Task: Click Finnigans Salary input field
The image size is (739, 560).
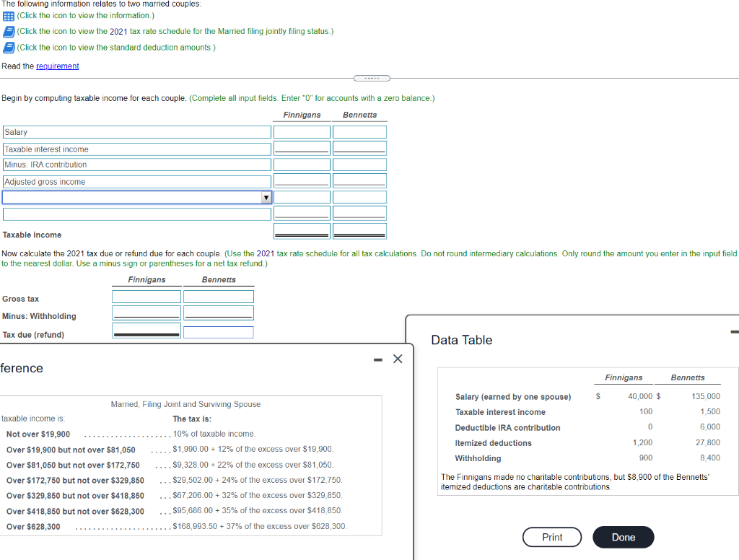Action: pos(302,132)
